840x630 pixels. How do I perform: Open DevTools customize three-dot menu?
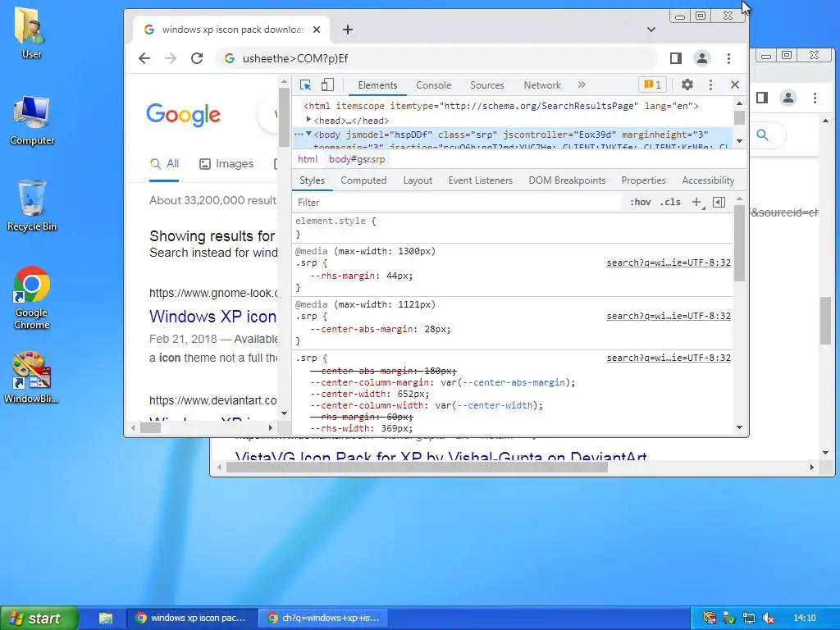(x=710, y=84)
